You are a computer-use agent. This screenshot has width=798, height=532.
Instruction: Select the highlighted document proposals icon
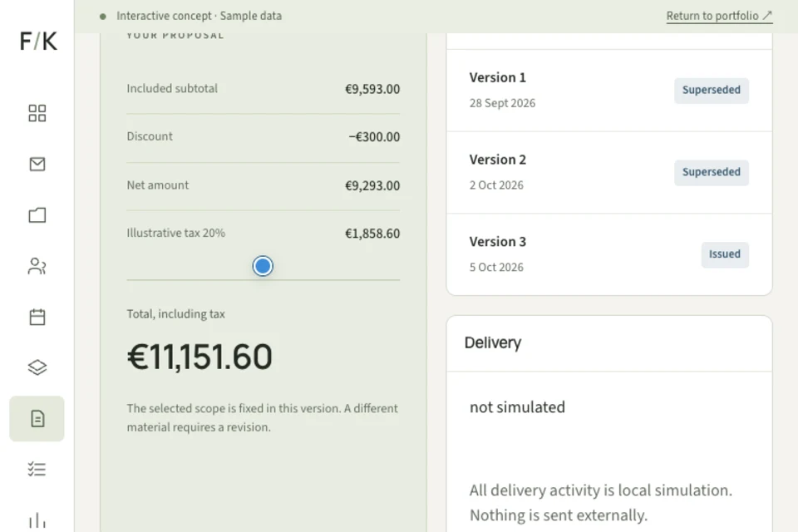37,418
